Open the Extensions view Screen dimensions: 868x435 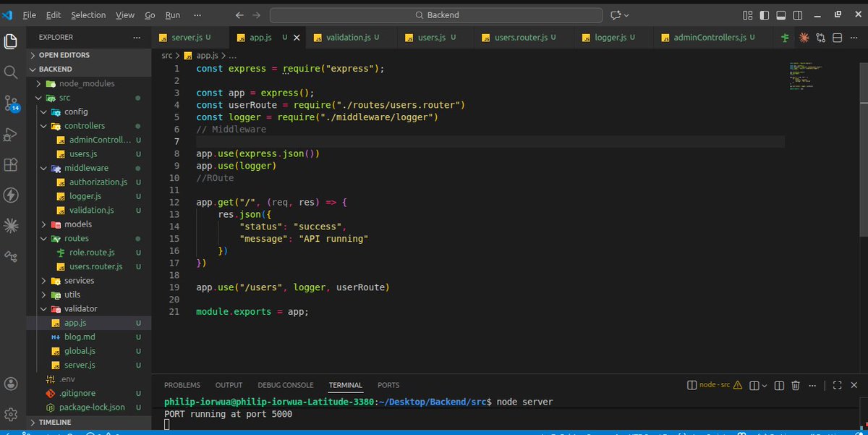pyautogui.click(x=11, y=165)
